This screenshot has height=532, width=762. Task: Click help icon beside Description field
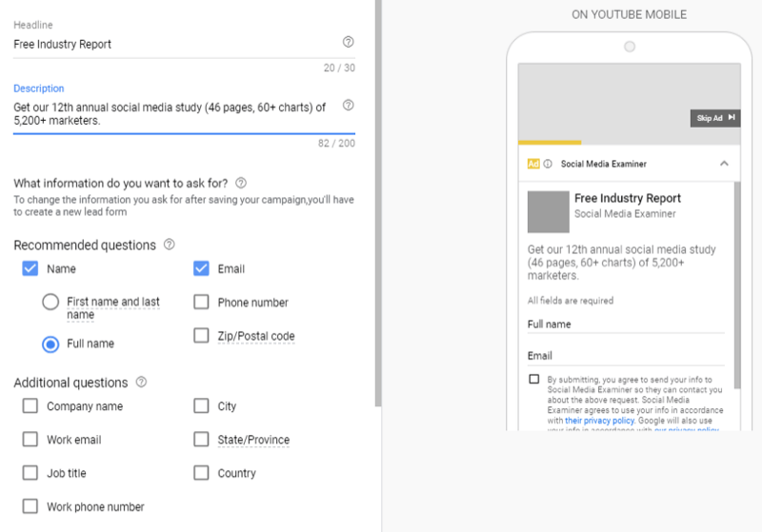348,106
